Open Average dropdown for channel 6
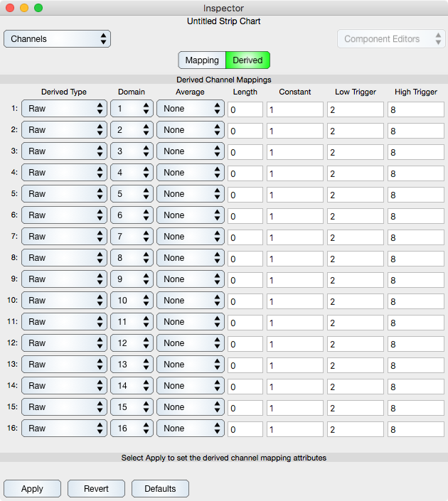The image size is (448, 501). click(191, 215)
